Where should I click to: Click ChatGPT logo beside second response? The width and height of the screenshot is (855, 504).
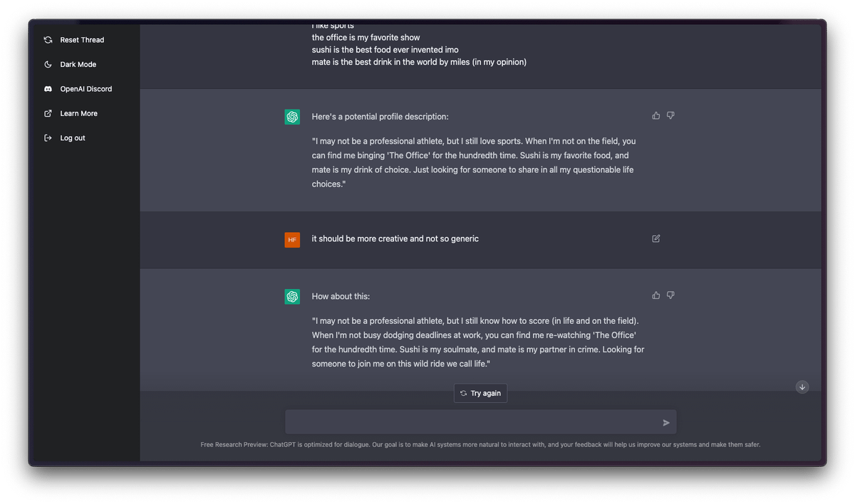(x=292, y=297)
